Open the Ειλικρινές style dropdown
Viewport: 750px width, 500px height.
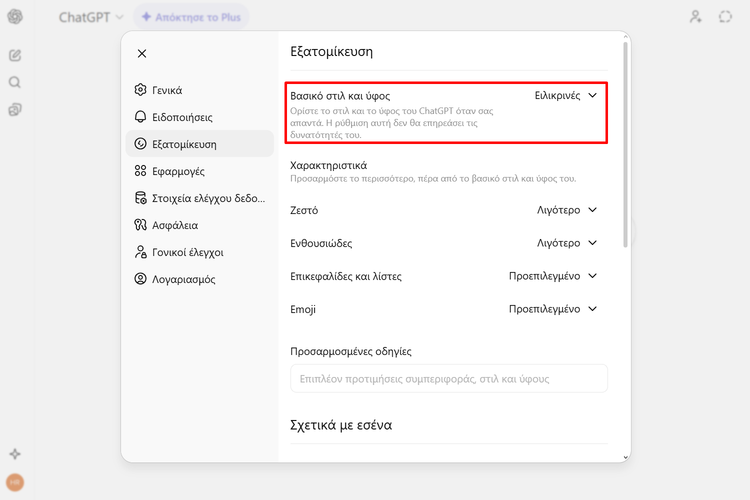[566, 95]
